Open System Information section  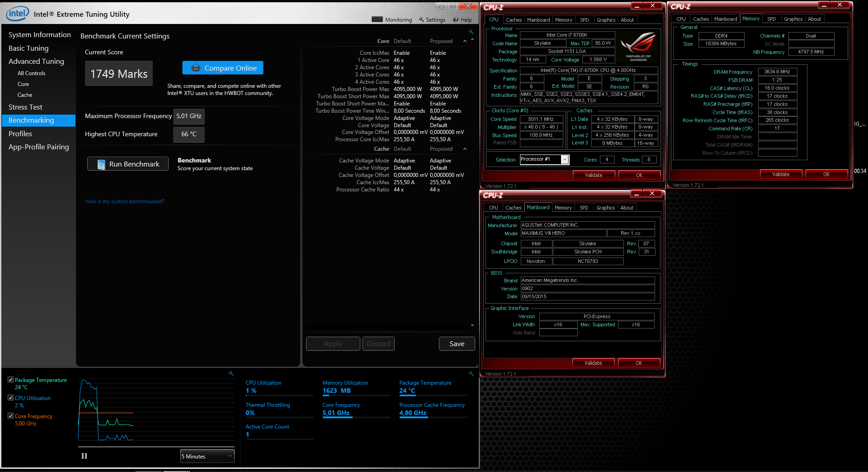39,34
